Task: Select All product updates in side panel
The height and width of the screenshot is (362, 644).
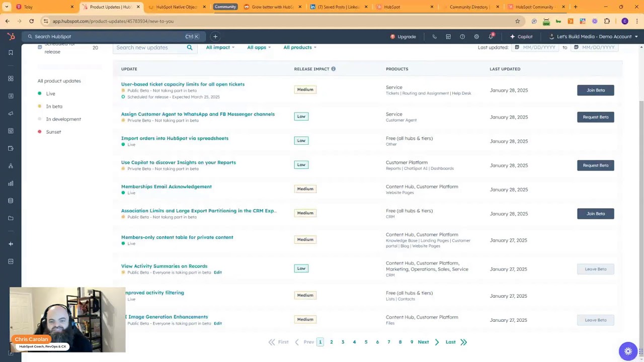Action: click(59, 81)
